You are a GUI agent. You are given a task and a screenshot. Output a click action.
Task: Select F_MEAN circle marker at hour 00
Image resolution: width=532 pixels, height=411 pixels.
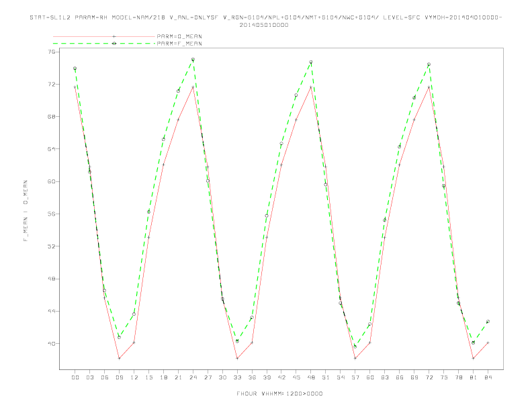tap(75, 68)
